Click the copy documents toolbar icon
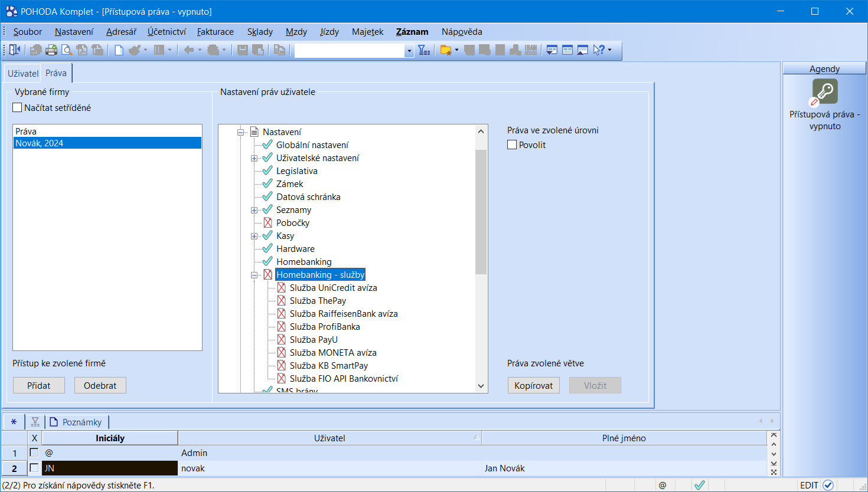 coord(280,50)
